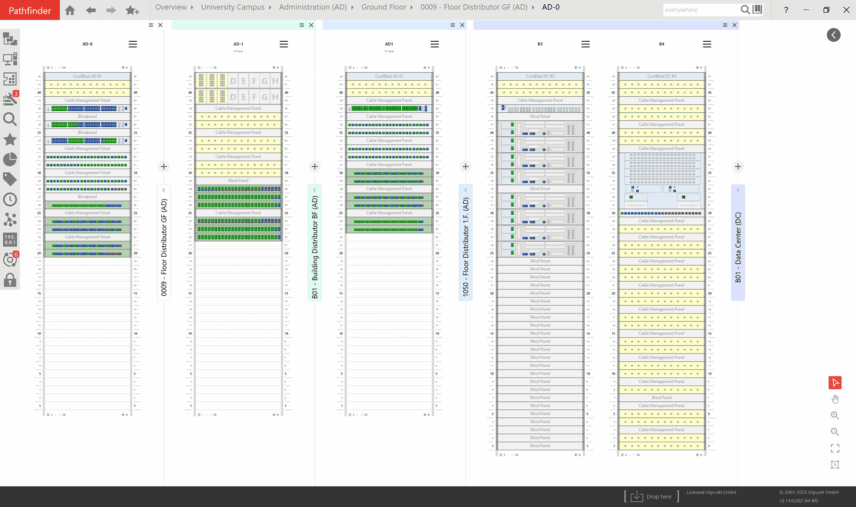This screenshot has height=507, width=856.
Task: Click the barcode scanner icon
Action: (x=757, y=10)
